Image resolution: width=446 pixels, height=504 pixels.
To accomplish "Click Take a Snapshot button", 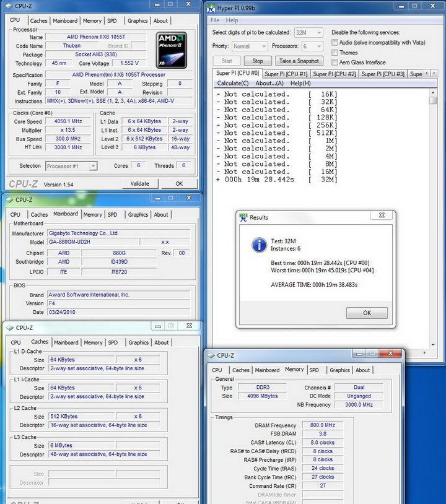I will pyautogui.click(x=299, y=61).
